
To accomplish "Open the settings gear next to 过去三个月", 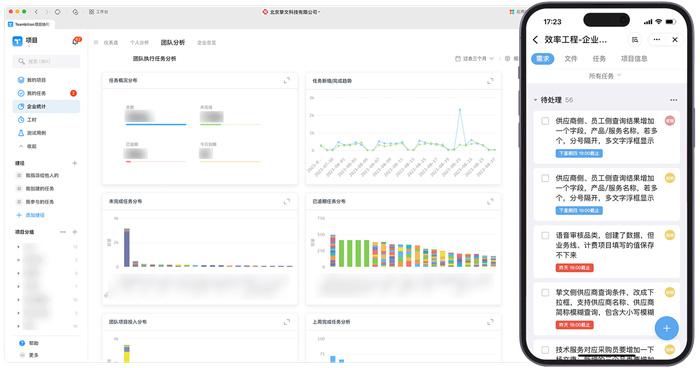I will point(507,59).
